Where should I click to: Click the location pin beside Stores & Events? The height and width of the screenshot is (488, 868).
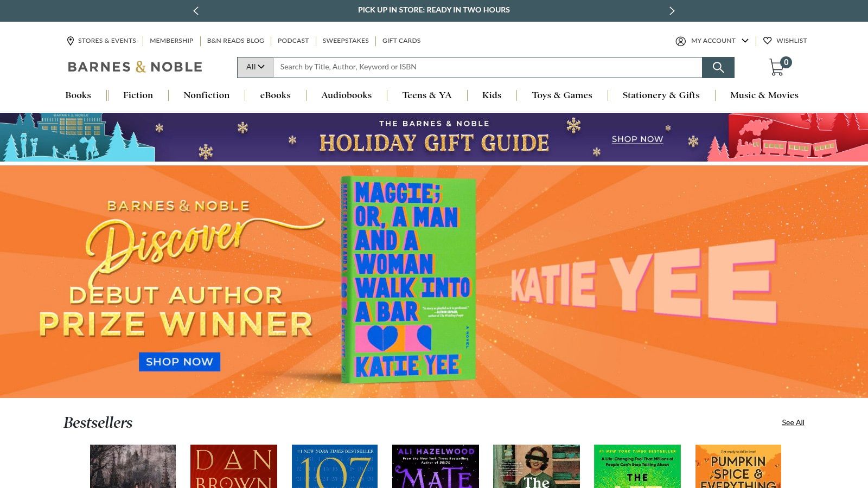pyautogui.click(x=70, y=41)
